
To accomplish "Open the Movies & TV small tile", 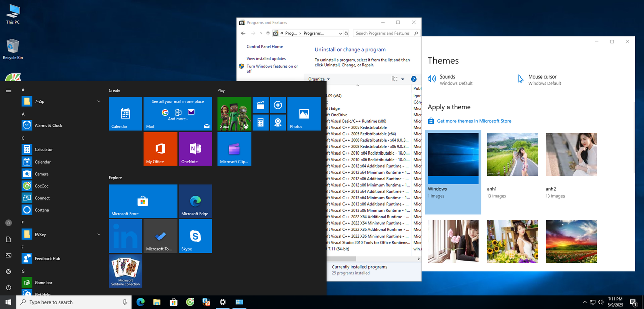I will 260,105.
